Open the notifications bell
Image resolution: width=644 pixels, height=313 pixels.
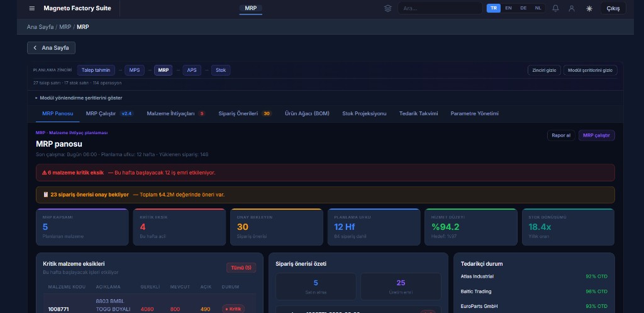555,8
